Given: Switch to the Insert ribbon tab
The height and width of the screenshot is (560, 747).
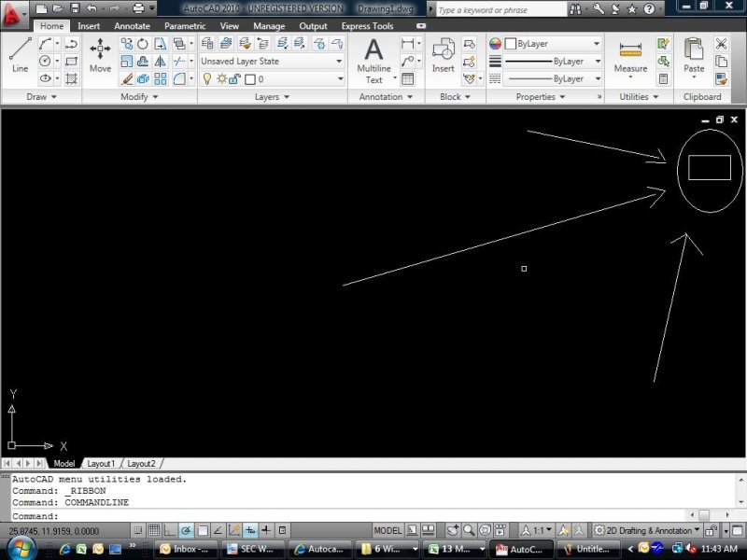Looking at the screenshot, I should coord(89,26).
